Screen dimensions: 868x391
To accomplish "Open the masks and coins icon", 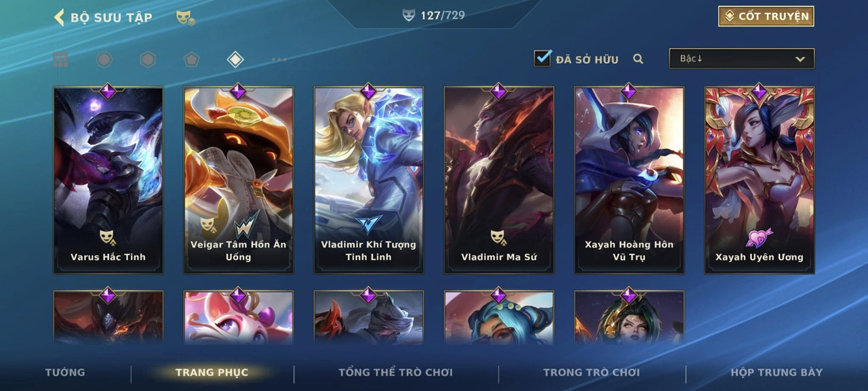I will [186, 18].
